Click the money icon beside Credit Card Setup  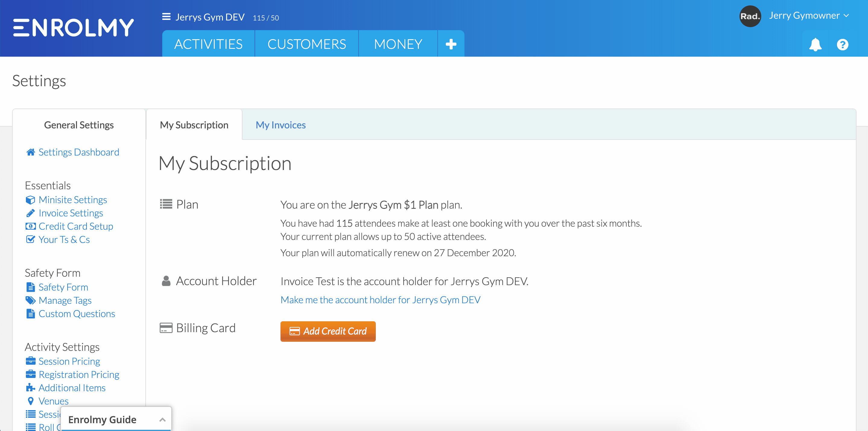click(x=30, y=226)
